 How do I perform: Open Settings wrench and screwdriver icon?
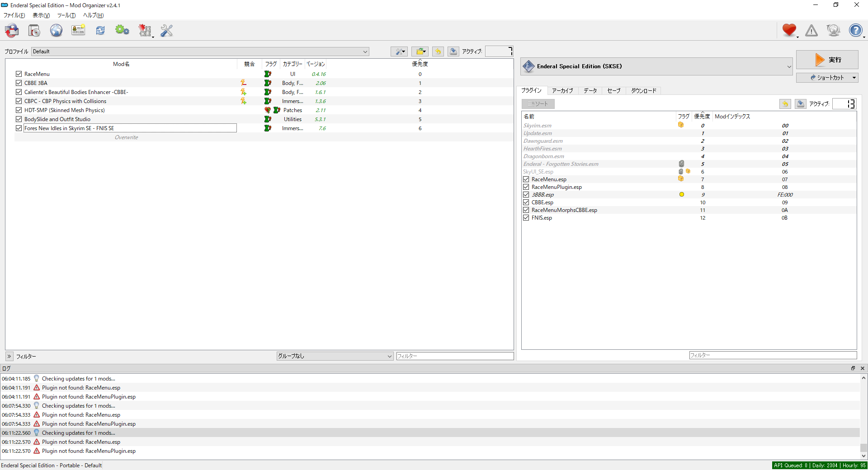[x=167, y=31]
